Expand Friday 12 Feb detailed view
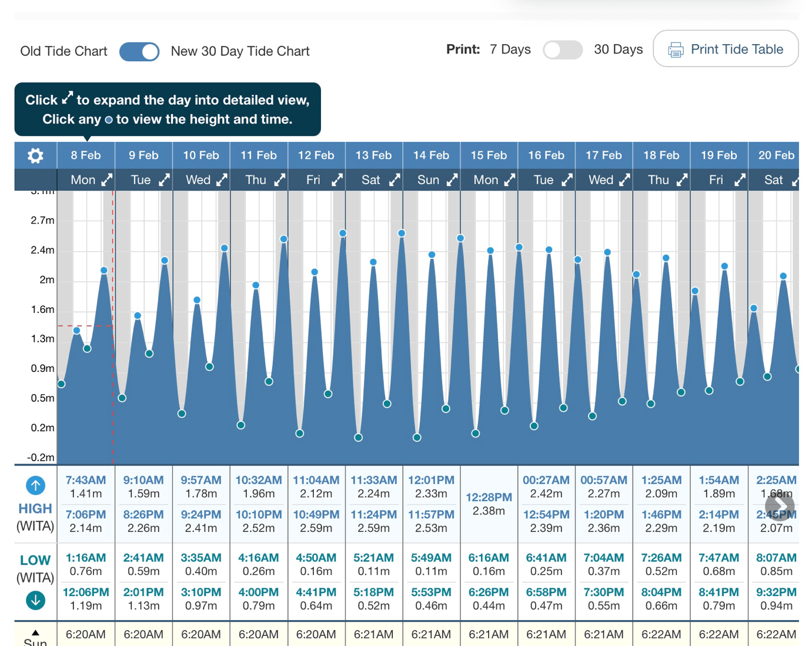This screenshot has height=646, width=812. point(337,180)
